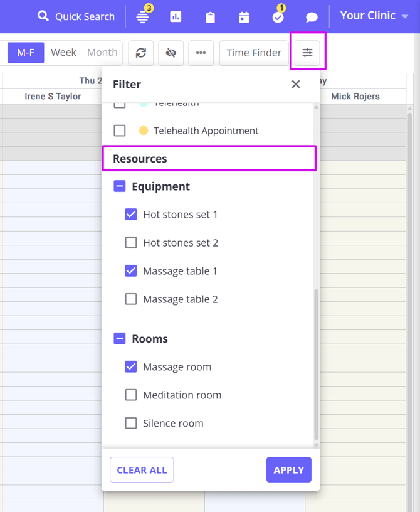Image resolution: width=420 pixels, height=512 pixels.
Task: Open the calendar icon in top bar
Action: [244, 17]
